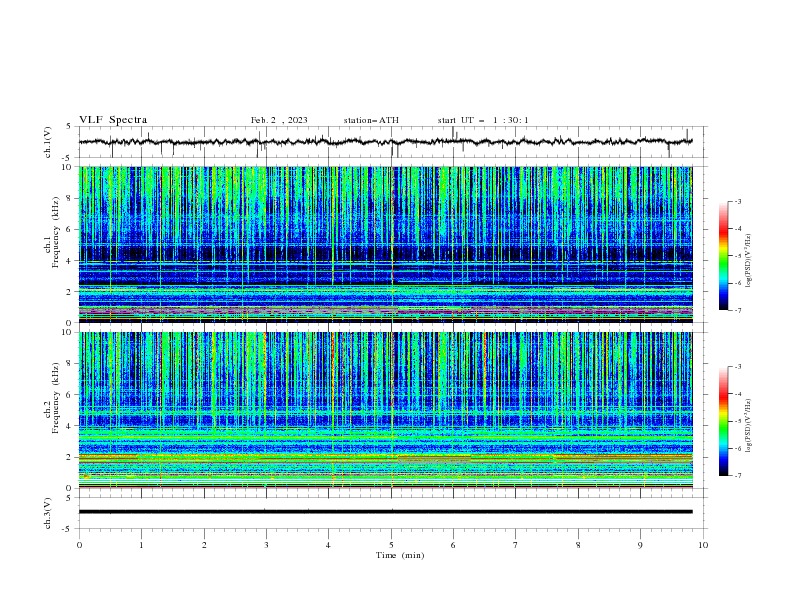792x612 pixels.
Task: Click the 5 tick on ch.1(V) axis
Action: [69, 126]
